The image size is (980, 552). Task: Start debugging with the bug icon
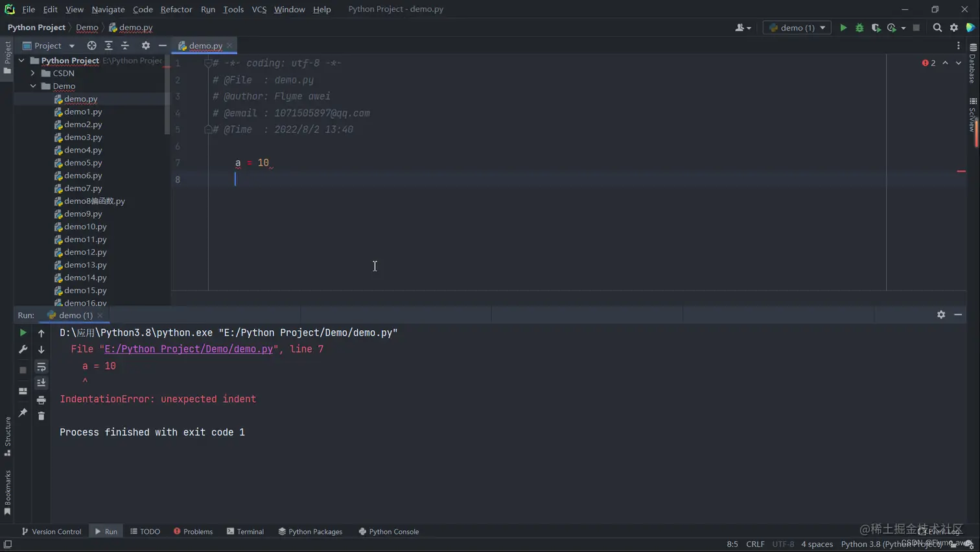click(x=859, y=28)
